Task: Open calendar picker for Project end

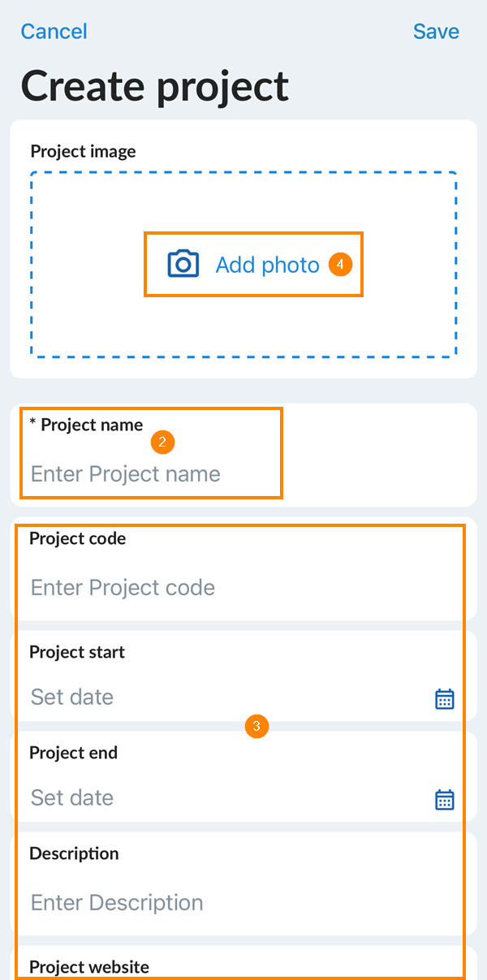Action: point(444,800)
